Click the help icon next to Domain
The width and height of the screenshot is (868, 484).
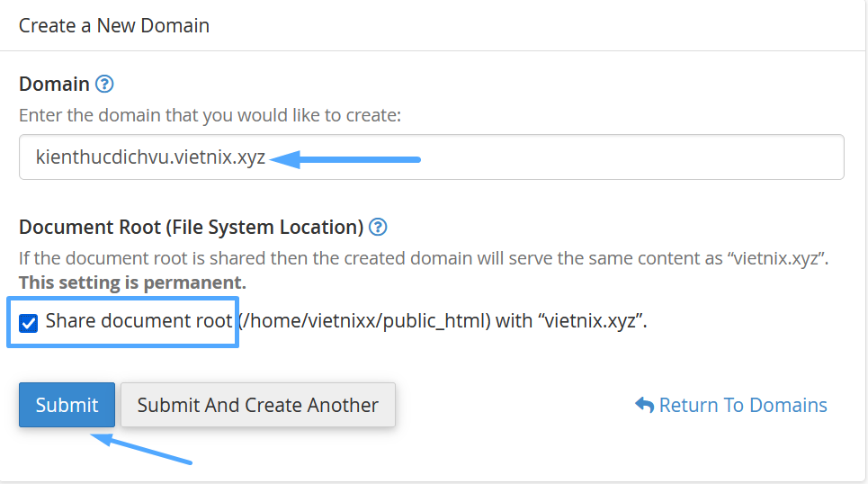(x=104, y=85)
